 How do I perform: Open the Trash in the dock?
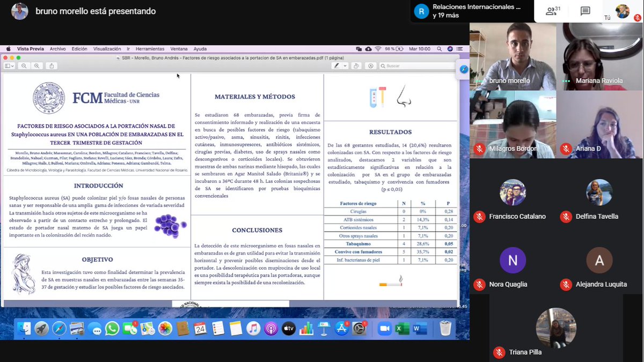(445, 328)
